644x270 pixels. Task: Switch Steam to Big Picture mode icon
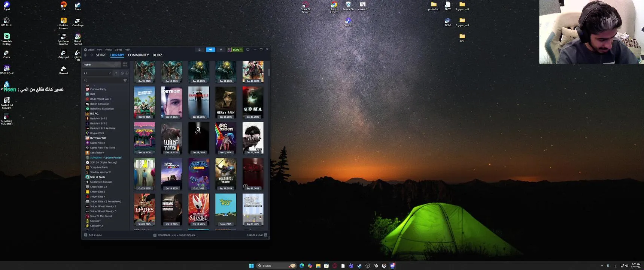point(247,49)
